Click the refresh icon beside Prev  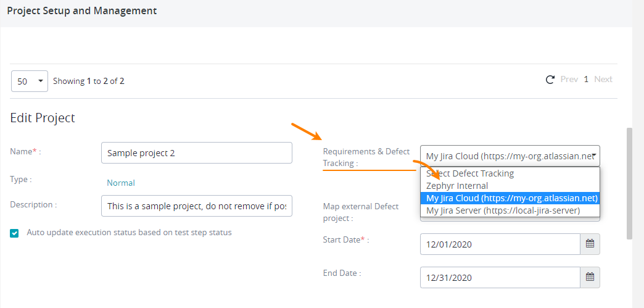(550, 80)
